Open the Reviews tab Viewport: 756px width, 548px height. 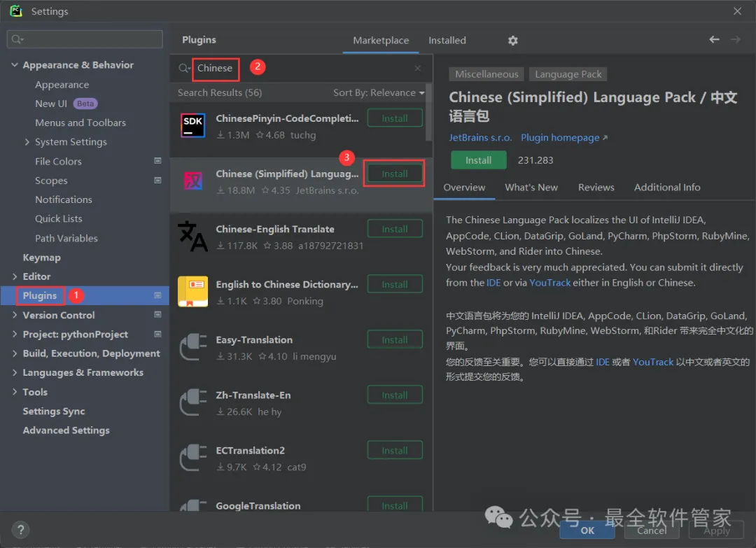tap(596, 188)
